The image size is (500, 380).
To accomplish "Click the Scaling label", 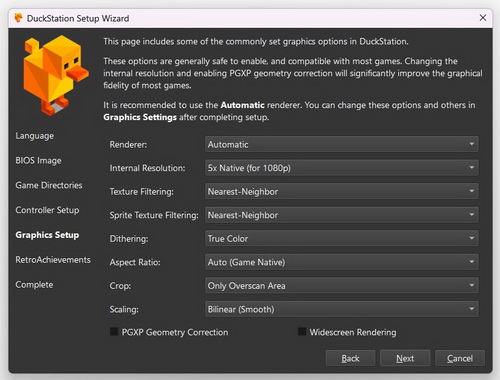I will click(124, 310).
